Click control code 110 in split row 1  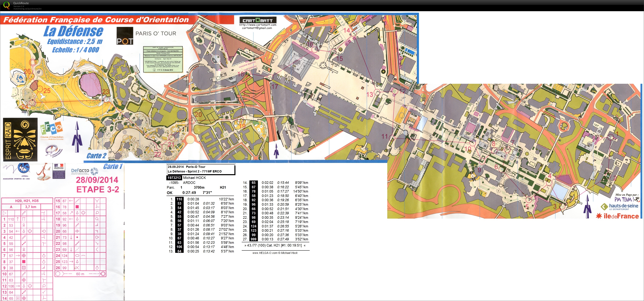click(x=179, y=199)
